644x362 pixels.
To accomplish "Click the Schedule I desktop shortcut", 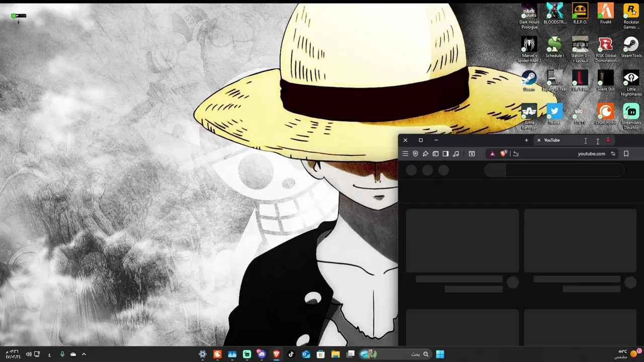I will [554, 48].
